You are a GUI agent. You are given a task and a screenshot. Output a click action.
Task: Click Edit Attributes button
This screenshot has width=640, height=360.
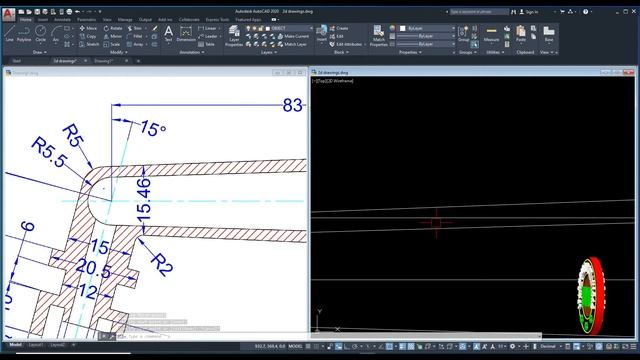click(x=346, y=44)
